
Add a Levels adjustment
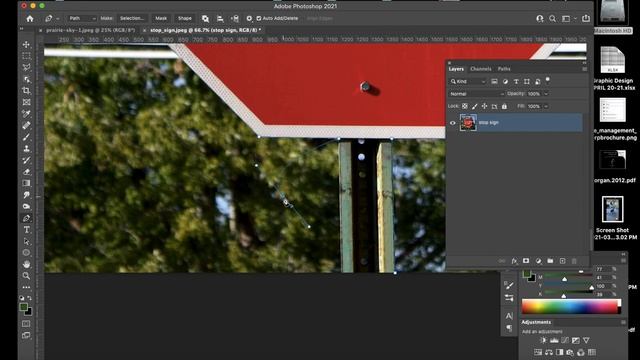554,340
